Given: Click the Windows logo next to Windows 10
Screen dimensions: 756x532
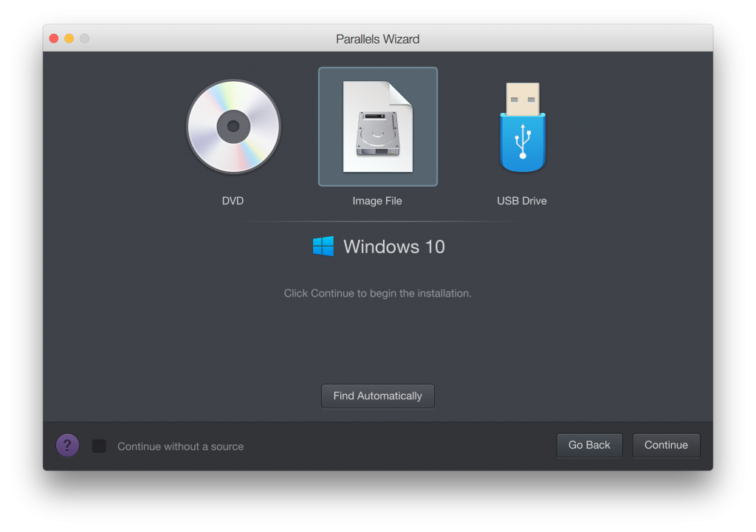Looking at the screenshot, I should coord(323,246).
